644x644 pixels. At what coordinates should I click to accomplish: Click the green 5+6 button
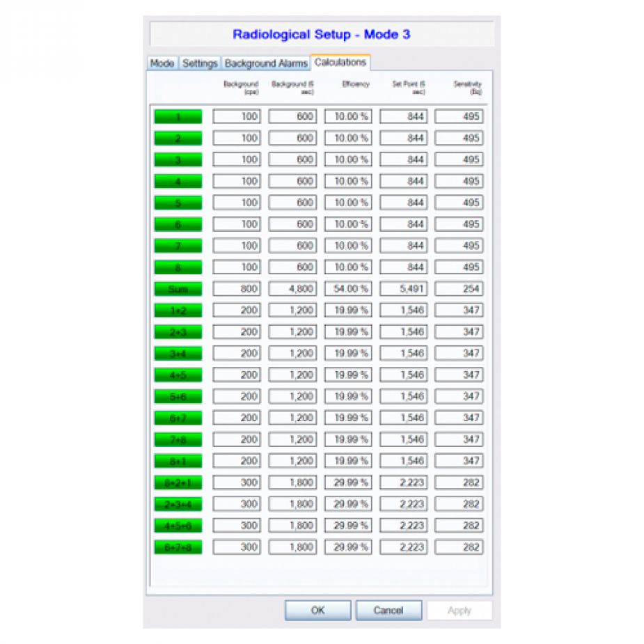click(x=178, y=396)
